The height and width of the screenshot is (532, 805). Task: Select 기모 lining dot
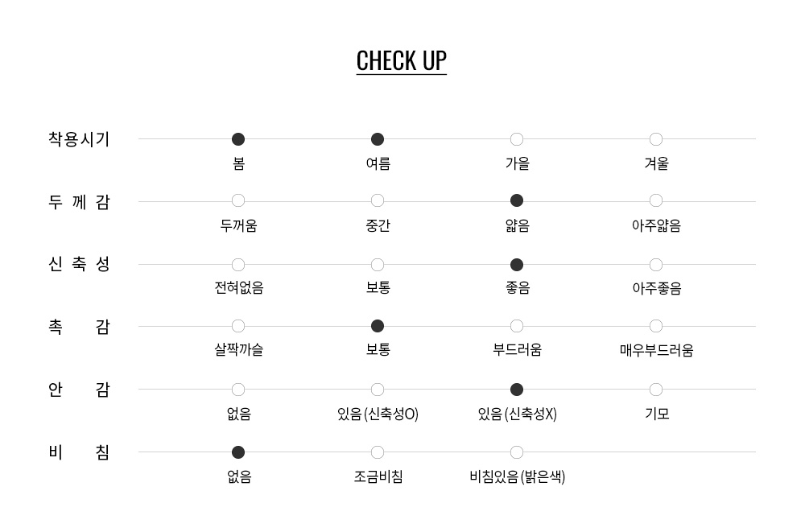coord(656,390)
